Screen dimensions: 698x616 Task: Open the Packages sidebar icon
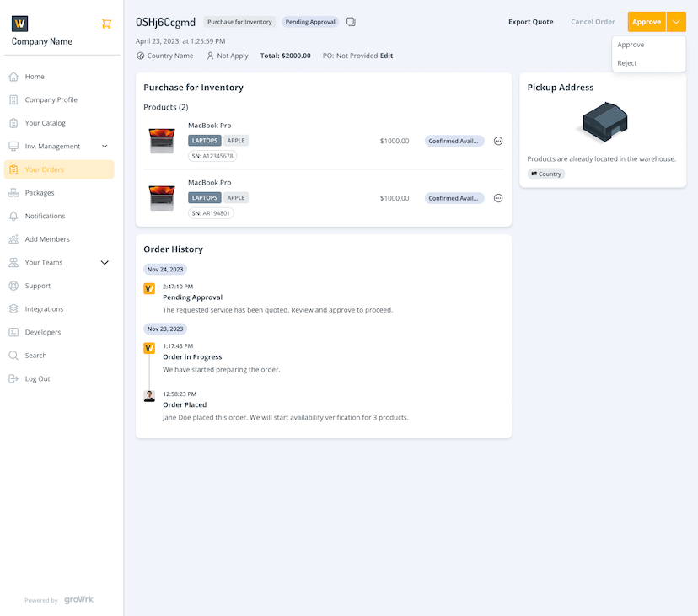13,193
